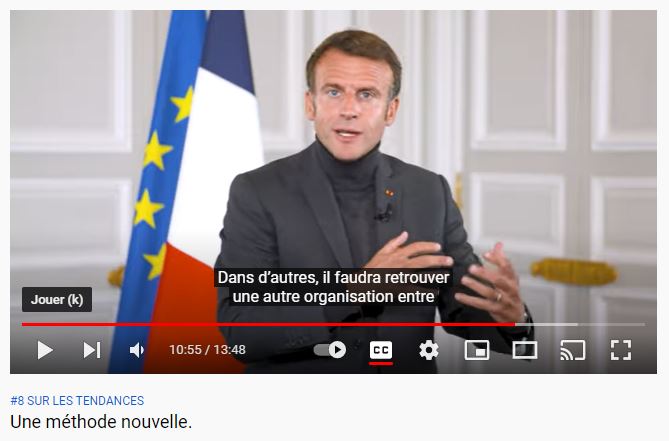This screenshot has height=441, width=669.
Task: Enter fullscreen mode
Action: coord(621,350)
